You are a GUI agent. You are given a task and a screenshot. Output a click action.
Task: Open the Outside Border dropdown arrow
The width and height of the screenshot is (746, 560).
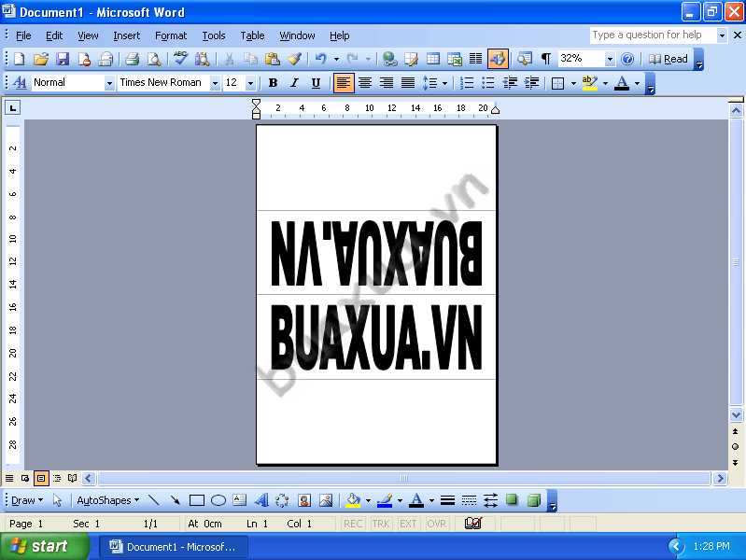click(573, 83)
